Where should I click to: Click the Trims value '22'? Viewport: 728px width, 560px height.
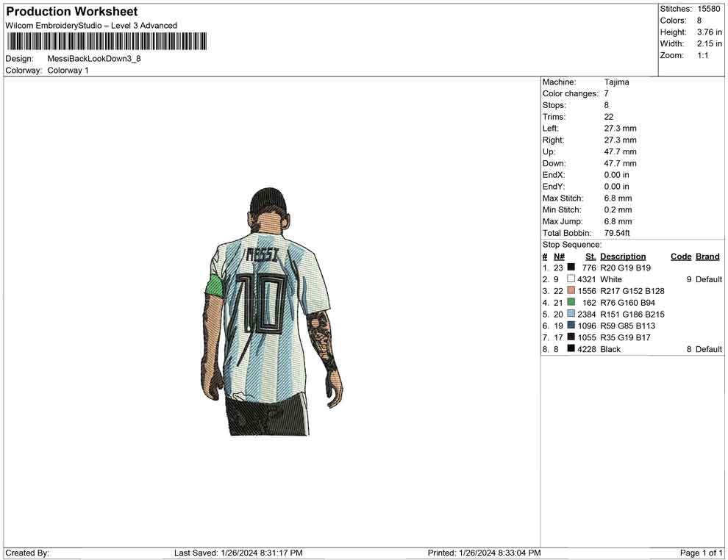609,117
